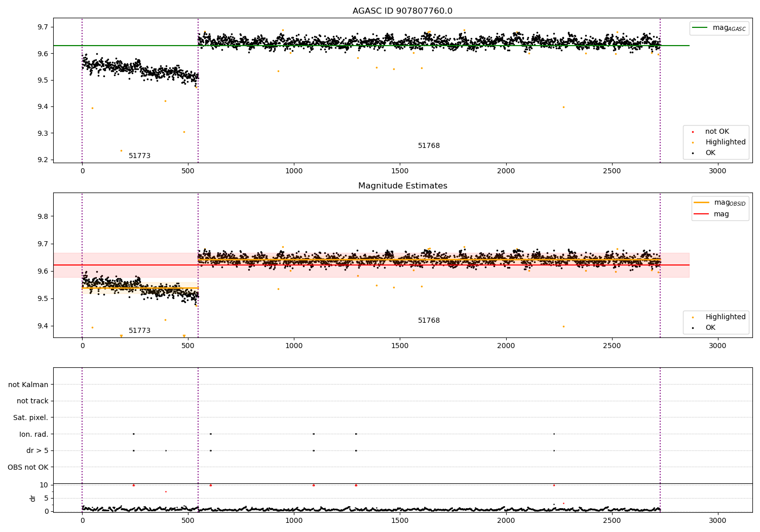760x532 pixels.
Task: Click the 9.2 y-axis tick of top plot
Action: [x=44, y=160]
